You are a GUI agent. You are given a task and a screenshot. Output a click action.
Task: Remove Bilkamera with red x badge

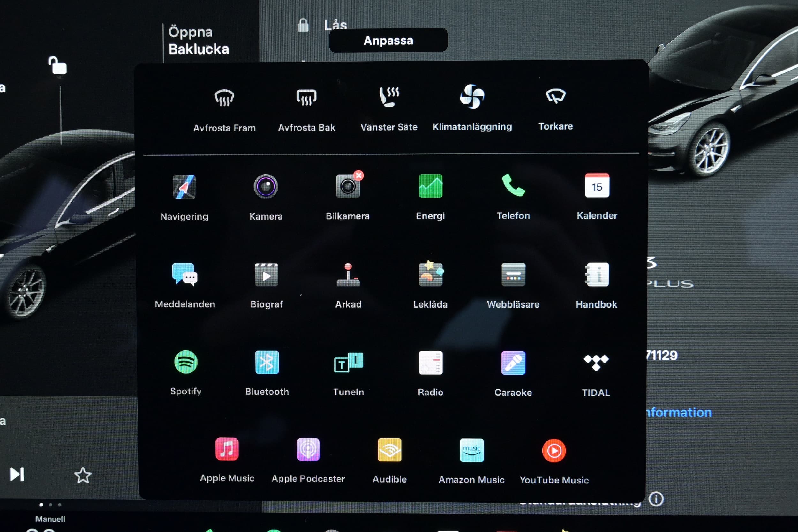[359, 176]
